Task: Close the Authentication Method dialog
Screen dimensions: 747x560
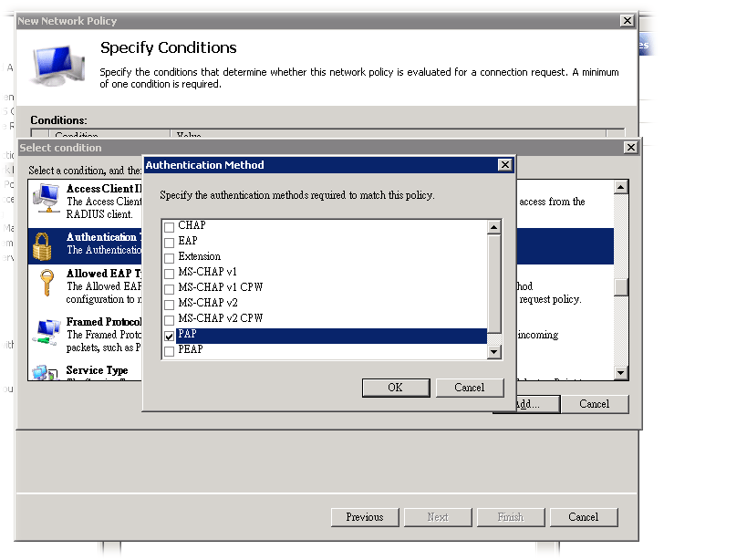Action: (x=504, y=165)
